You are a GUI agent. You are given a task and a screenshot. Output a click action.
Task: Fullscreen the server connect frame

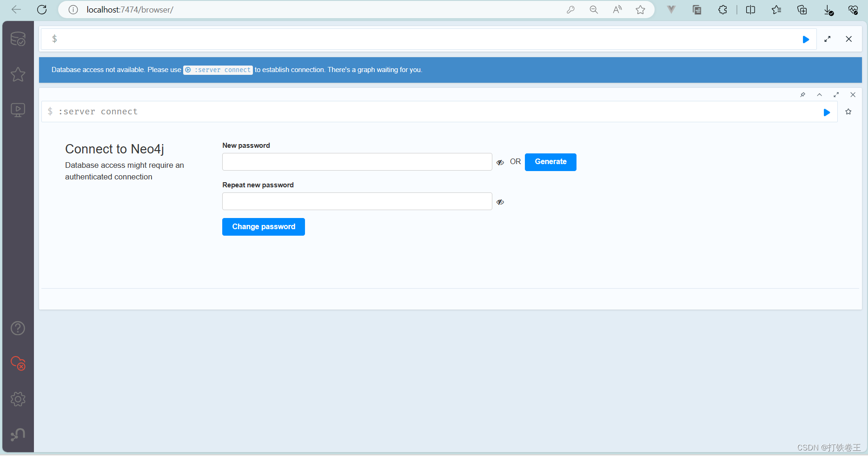click(x=836, y=95)
